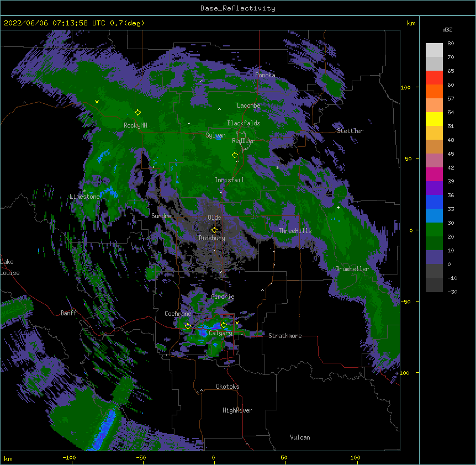Click the Lacombe city label
This screenshot has height=465, width=476.
point(248,105)
